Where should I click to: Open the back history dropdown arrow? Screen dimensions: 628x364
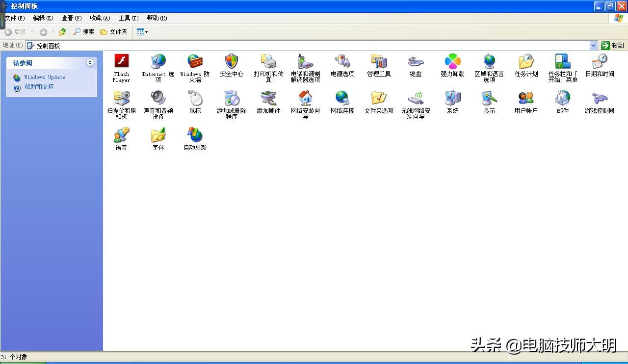point(32,32)
